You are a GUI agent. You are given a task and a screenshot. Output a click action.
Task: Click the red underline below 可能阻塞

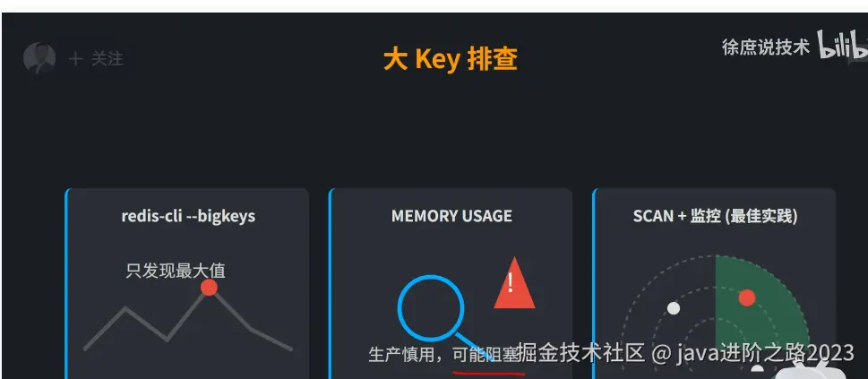[488, 374]
